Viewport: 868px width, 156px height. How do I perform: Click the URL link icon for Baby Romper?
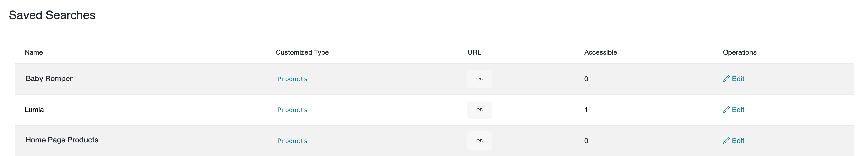[x=480, y=79]
